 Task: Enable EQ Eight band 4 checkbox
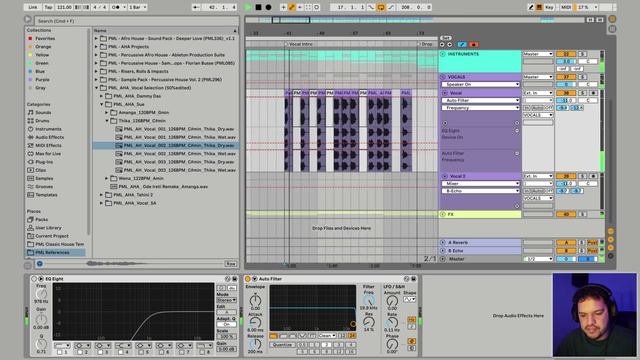pyautogui.click(x=121, y=352)
